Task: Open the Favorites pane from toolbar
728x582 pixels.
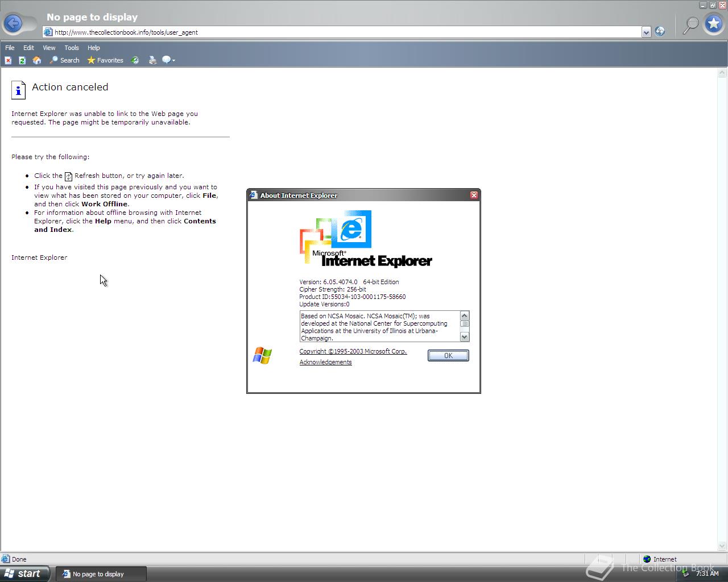Action: (x=105, y=60)
